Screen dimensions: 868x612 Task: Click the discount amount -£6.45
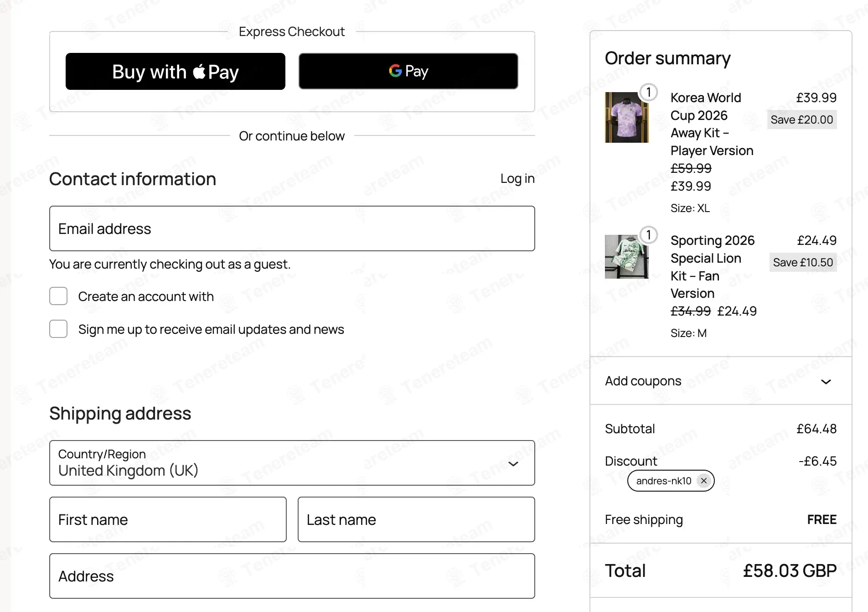(x=817, y=461)
